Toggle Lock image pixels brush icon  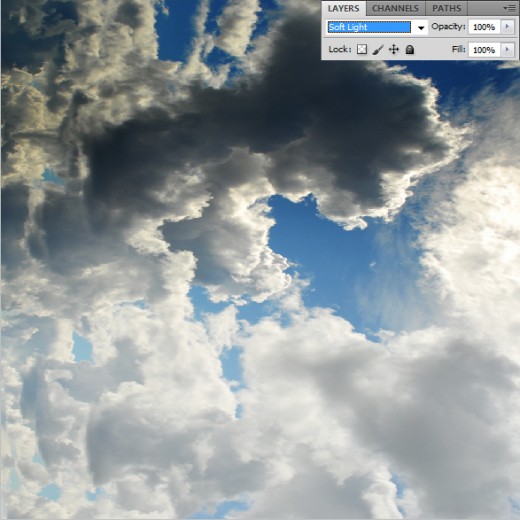[378, 50]
